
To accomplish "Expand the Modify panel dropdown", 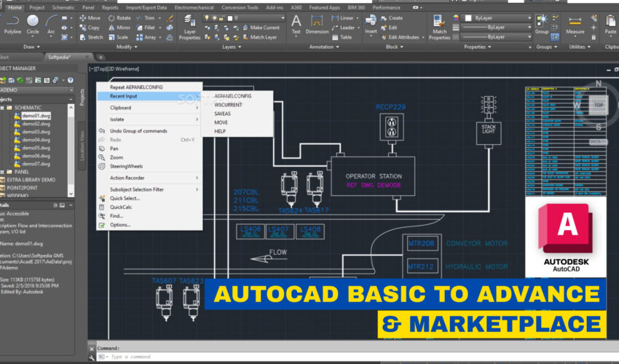I will [x=127, y=47].
